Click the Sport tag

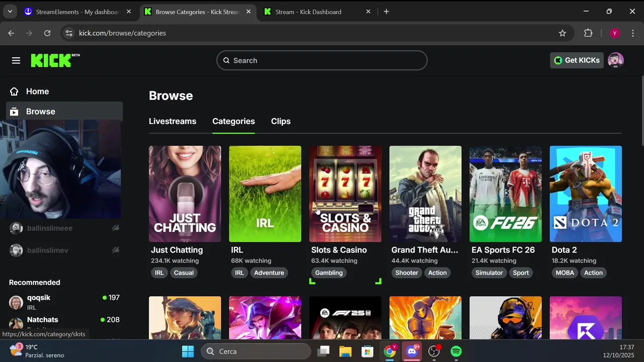tap(521, 273)
